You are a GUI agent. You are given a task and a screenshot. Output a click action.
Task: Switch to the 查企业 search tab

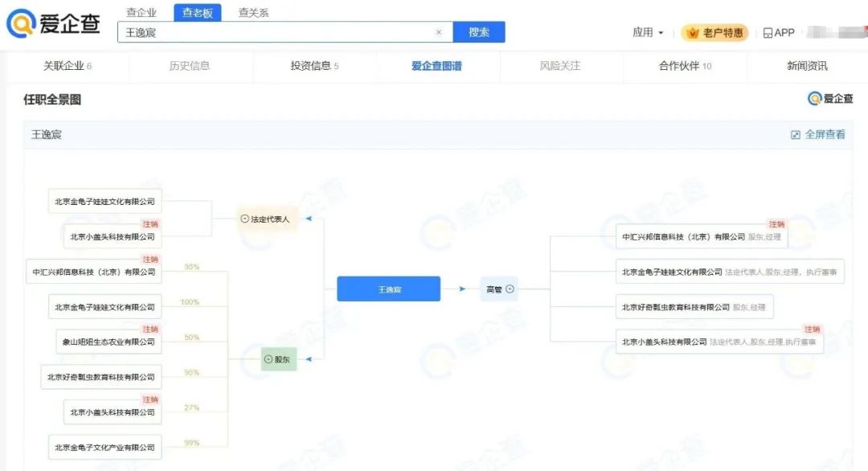coord(141,12)
